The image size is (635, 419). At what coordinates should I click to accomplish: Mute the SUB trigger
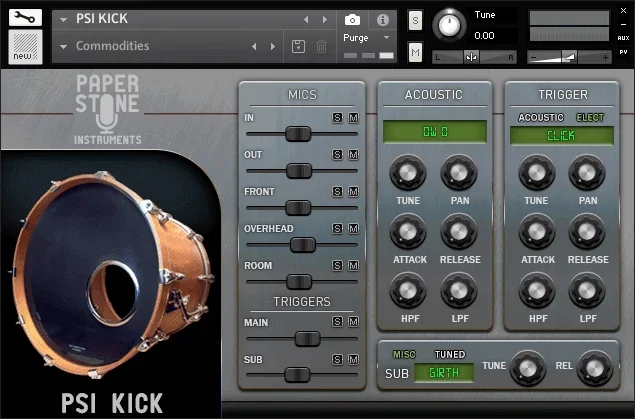(x=354, y=359)
